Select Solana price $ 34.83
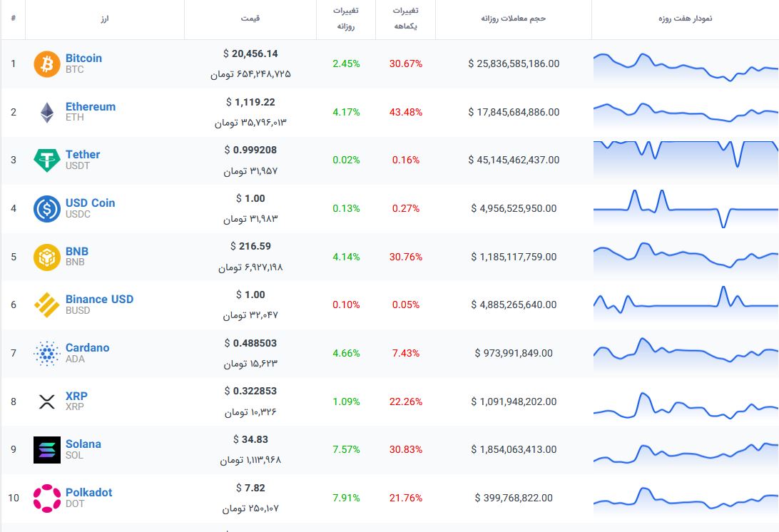Screen dimensions: 779x532 [250, 439]
